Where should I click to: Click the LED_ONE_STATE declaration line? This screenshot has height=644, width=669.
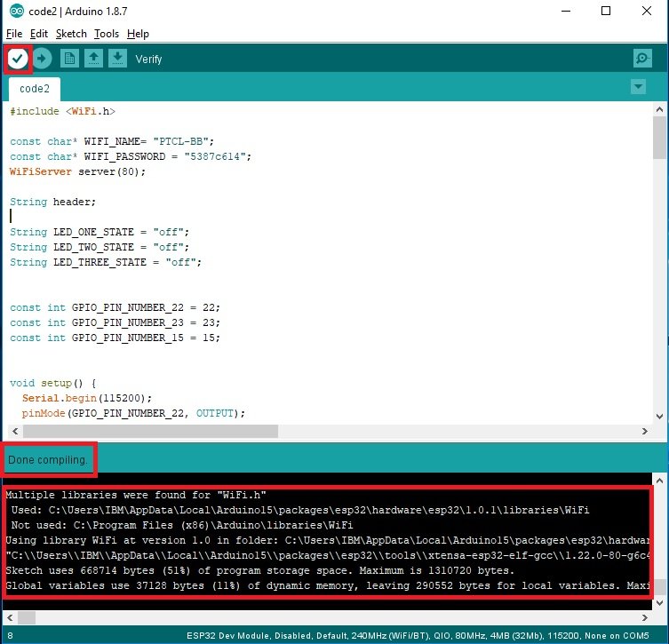100,232
